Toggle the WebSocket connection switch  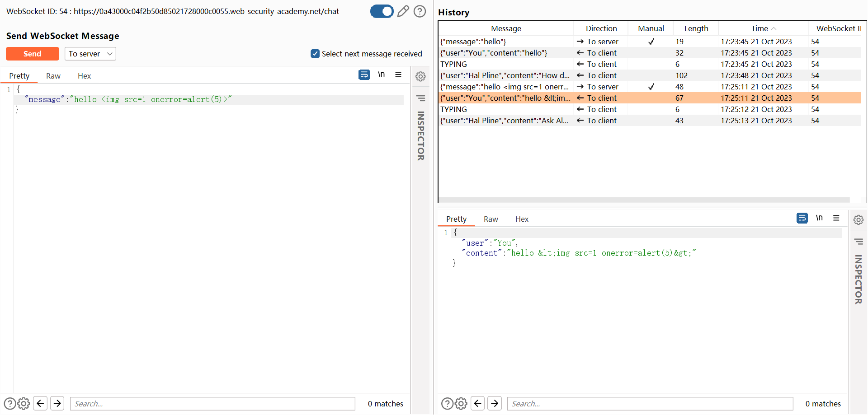382,11
